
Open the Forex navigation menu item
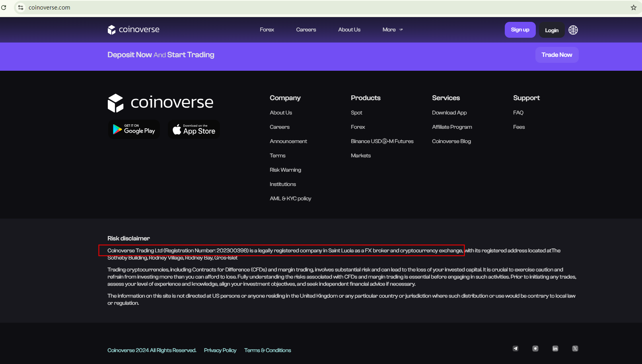tap(267, 30)
